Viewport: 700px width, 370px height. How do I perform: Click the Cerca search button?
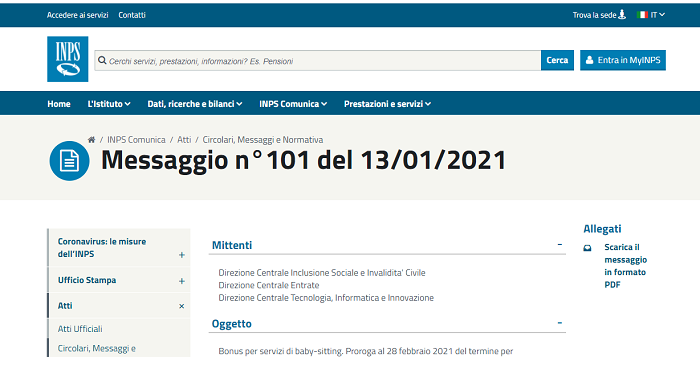[557, 60]
